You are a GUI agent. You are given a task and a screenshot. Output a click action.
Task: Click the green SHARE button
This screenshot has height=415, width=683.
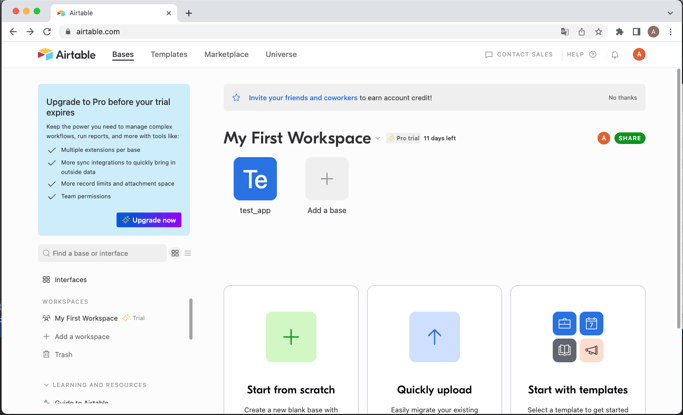coord(629,138)
